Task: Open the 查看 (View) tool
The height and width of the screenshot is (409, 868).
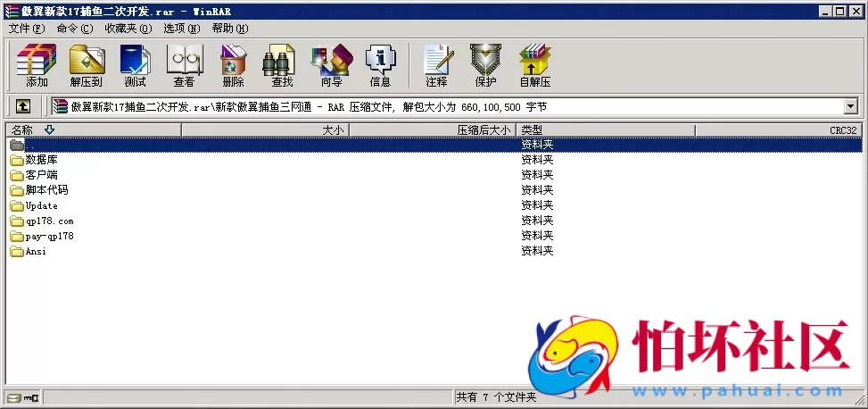Action: [x=184, y=65]
